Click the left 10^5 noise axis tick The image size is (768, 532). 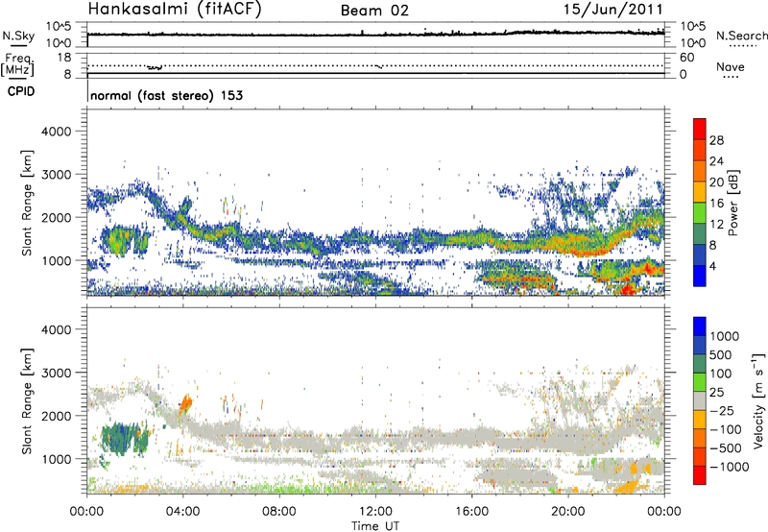(59, 27)
